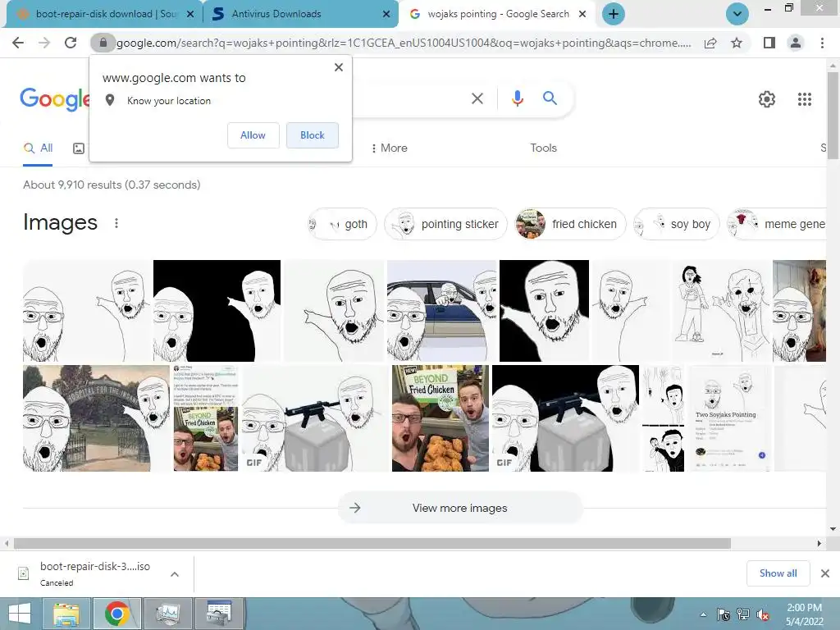Open the Chrome profile avatar menu
Image resolution: width=840 pixels, height=630 pixels.
coord(796,43)
